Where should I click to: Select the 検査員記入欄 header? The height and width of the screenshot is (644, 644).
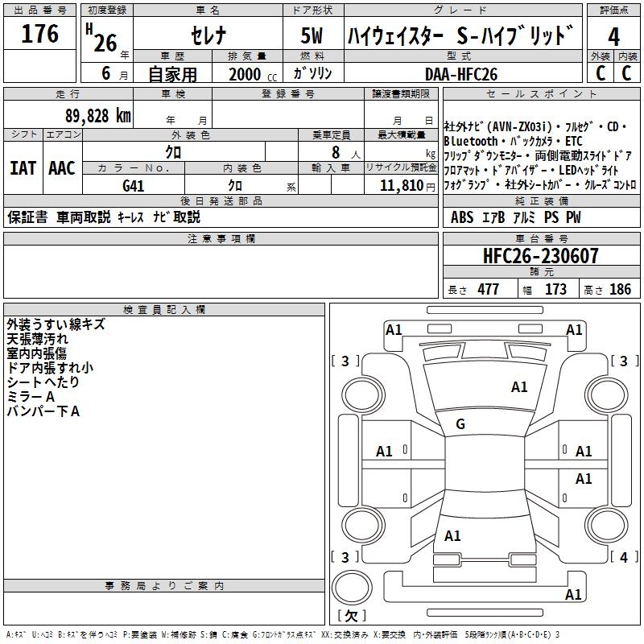pos(164,309)
